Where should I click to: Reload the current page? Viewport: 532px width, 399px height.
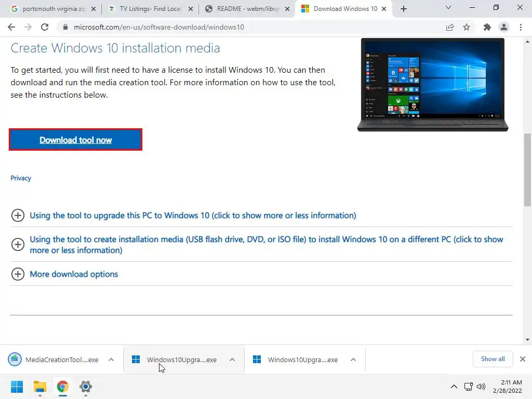pyautogui.click(x=45, y=27)
